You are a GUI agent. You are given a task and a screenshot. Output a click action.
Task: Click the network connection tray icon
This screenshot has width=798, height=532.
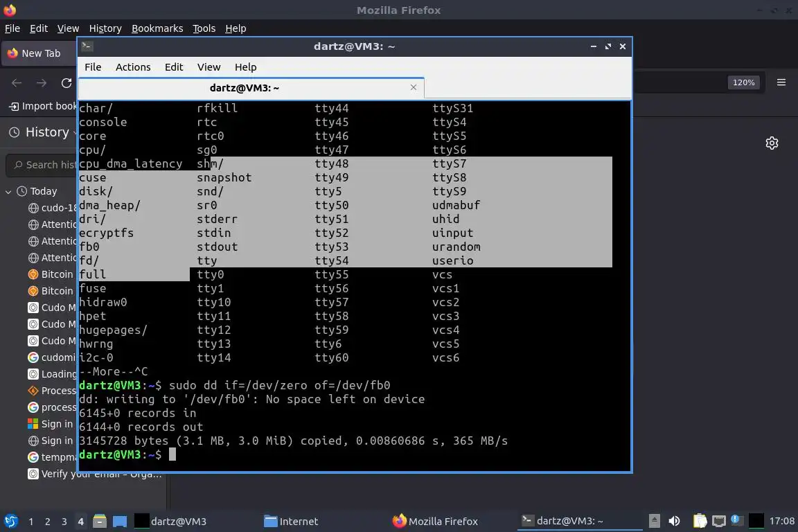click(x=718, y=521)
